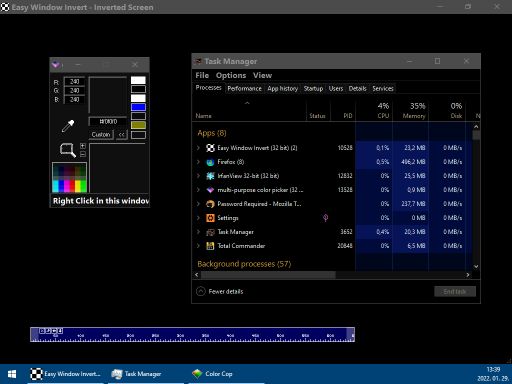Open the File menu in Task Manager
Image resolution: width=512 pixels, height=384 pixels.
pyautogui.click(x=202, y=75)
